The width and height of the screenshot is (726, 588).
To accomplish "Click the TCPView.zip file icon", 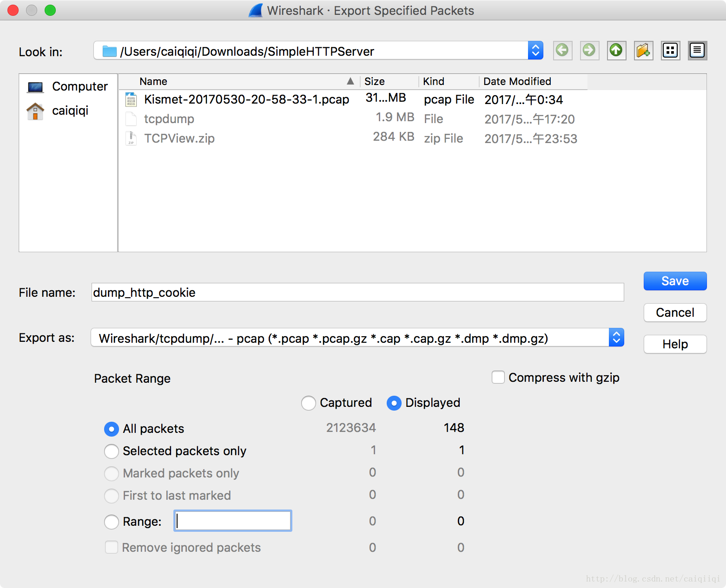I will [131, 138].
